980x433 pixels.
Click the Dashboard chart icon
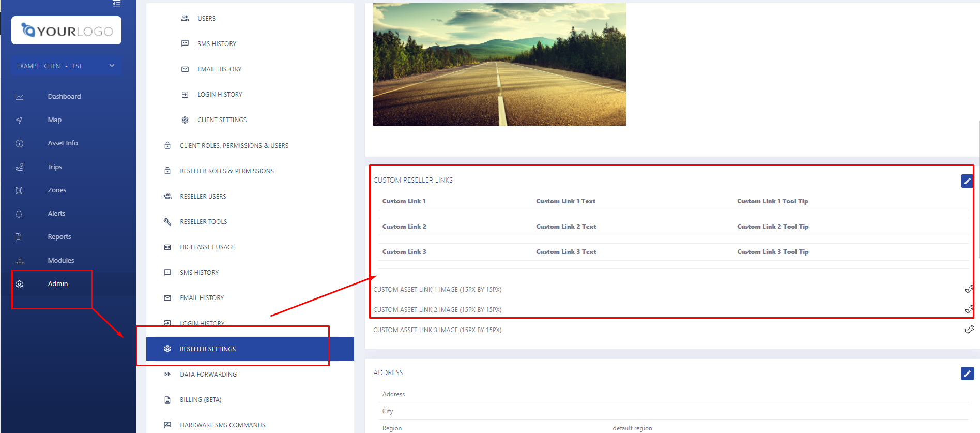point(19,97)
